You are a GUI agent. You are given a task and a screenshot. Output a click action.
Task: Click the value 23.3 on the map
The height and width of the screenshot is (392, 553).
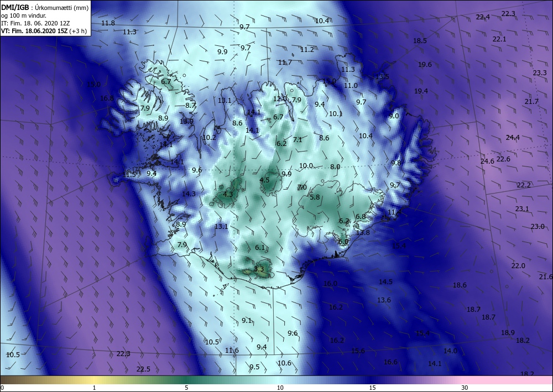coord(540,73)
